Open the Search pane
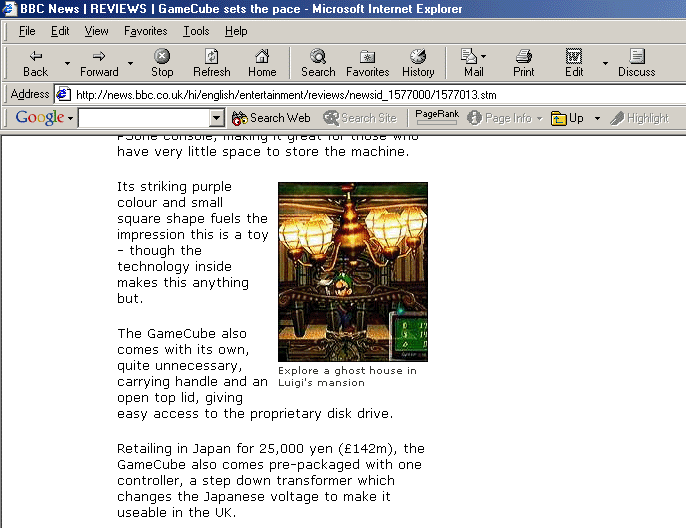 (318, 63)
